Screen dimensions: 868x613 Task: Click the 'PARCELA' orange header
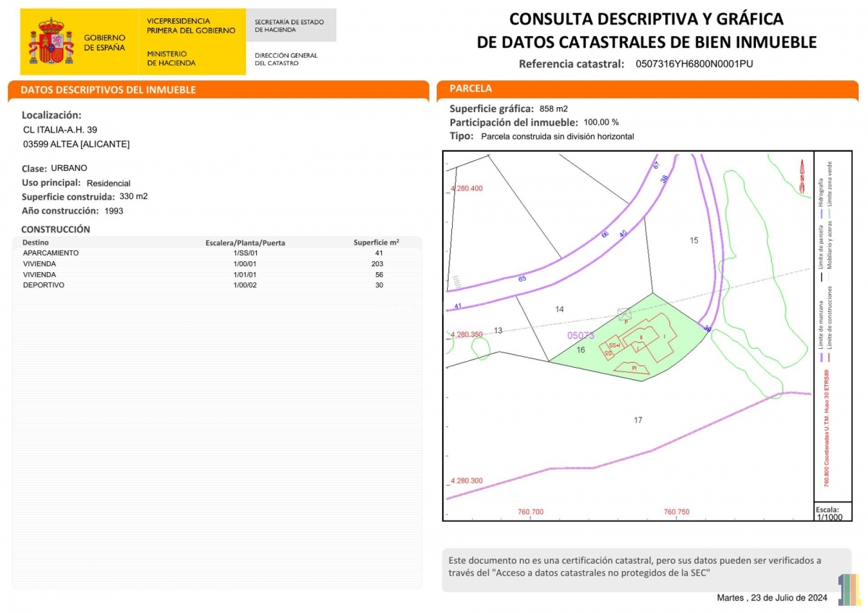(x=647, y=89)
